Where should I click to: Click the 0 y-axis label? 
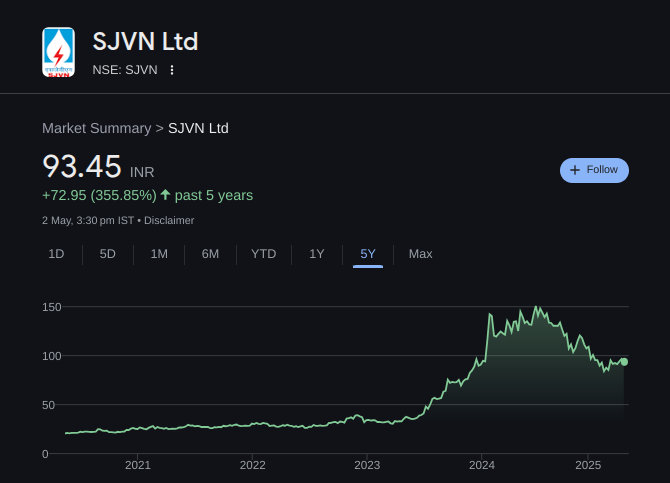(45, 454)
